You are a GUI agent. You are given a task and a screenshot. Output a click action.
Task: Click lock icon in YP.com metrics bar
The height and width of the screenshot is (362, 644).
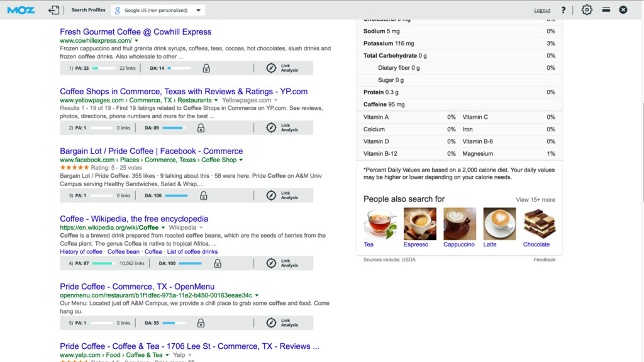201,128
